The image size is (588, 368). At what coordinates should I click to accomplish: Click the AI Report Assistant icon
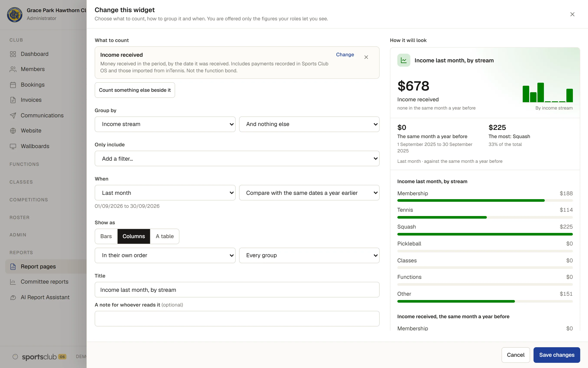pyautogui.click(x=13, y=297)
